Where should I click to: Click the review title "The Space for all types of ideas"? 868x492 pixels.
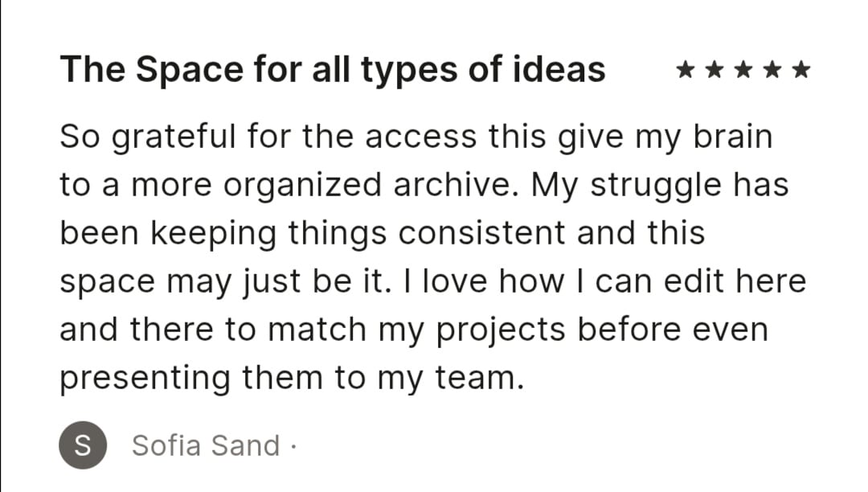pyautogui.click(x=332, y=70)
